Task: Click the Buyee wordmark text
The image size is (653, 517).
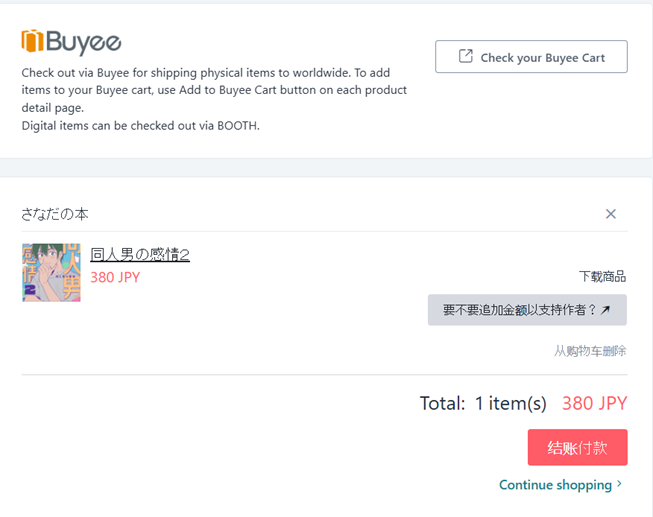Action: point(84,42)
